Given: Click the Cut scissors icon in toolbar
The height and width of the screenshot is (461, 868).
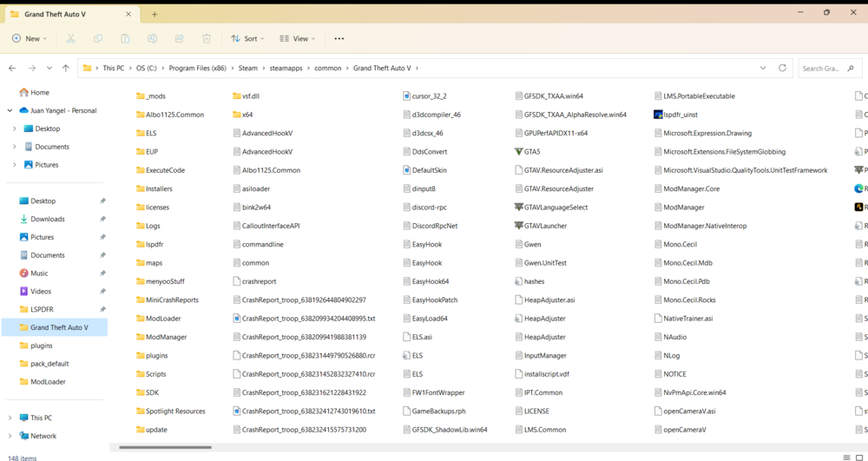Looking at the screenshot, I should tap(70, 39).
